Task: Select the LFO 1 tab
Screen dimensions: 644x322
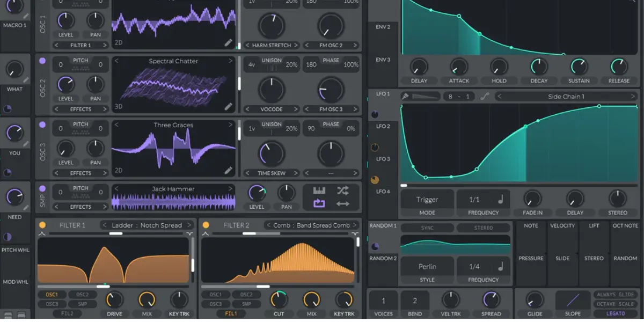Action: (x=383, y=94)
